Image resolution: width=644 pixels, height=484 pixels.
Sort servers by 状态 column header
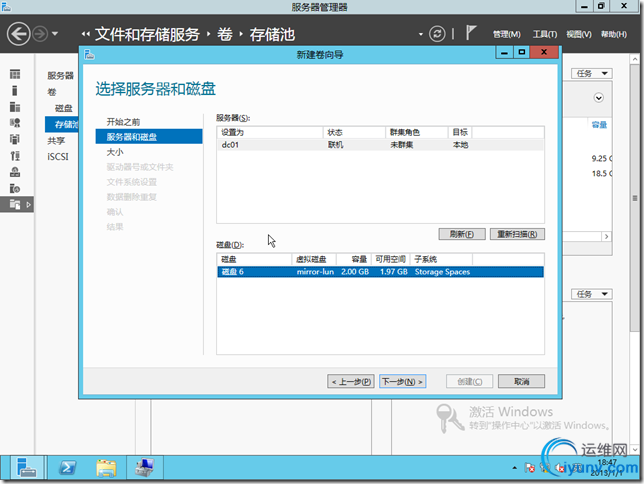coord(354,132)
